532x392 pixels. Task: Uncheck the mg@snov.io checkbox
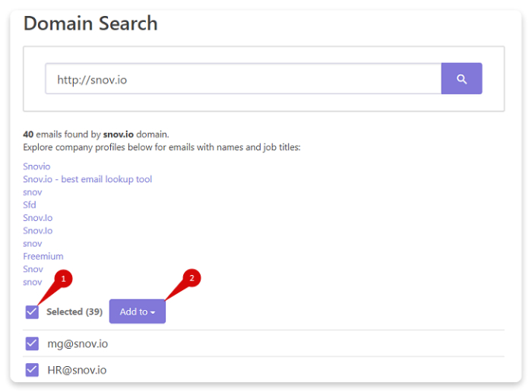(32, 343)
